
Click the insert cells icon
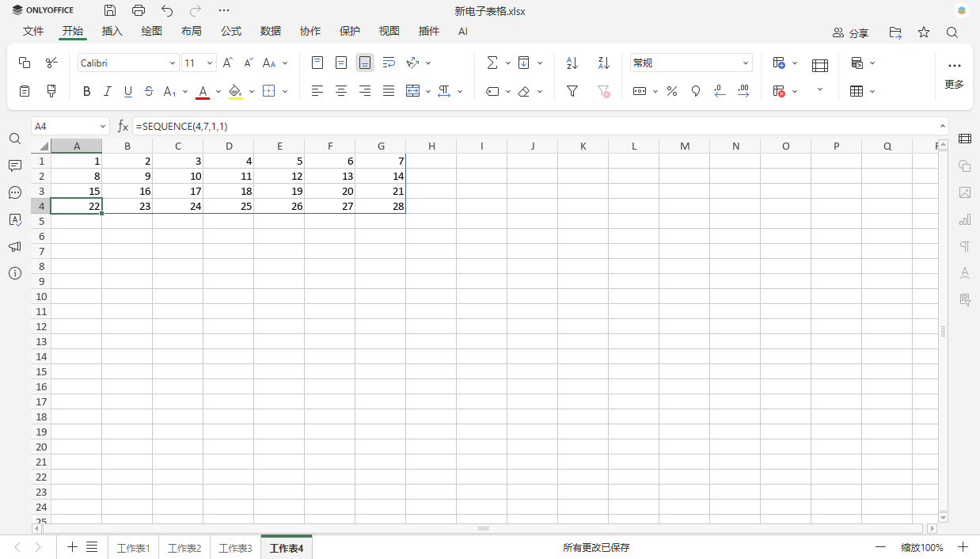[781, 63]
